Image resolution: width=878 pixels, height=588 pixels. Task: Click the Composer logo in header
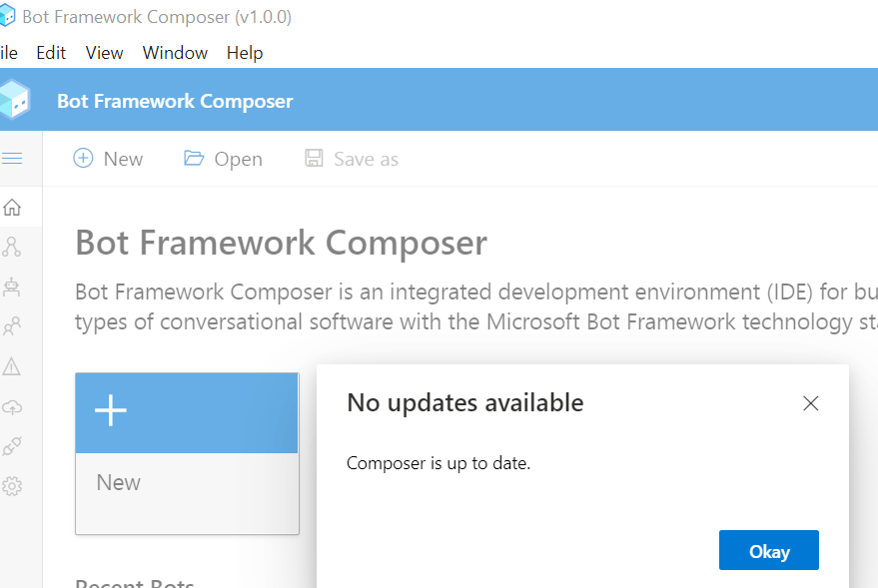(15, 100)
